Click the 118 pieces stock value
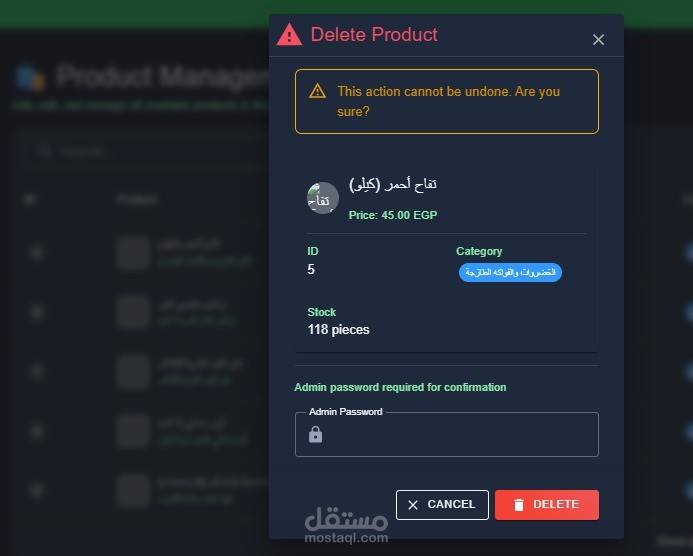 pos(339,330)
